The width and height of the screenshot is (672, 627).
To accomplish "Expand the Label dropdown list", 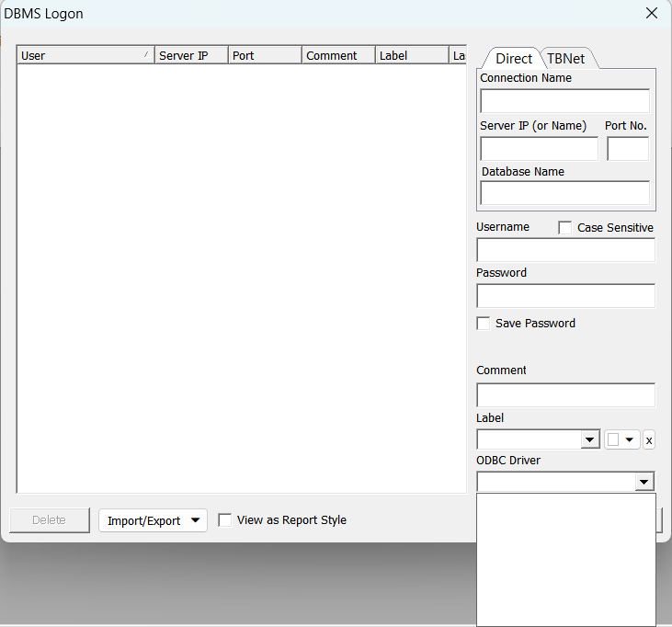I will [x=590, y=440].
